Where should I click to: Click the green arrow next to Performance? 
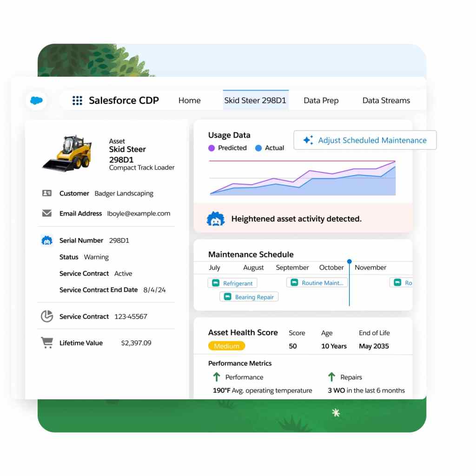[217, 377]
